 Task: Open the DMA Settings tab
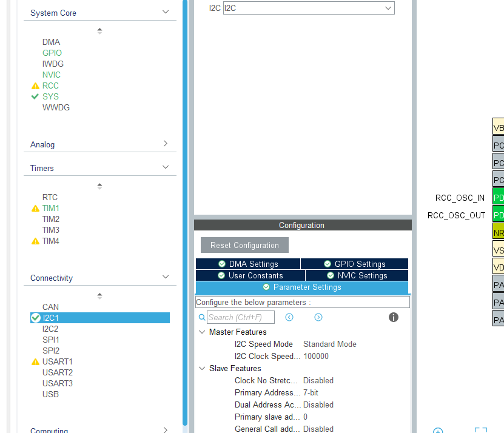248,264
